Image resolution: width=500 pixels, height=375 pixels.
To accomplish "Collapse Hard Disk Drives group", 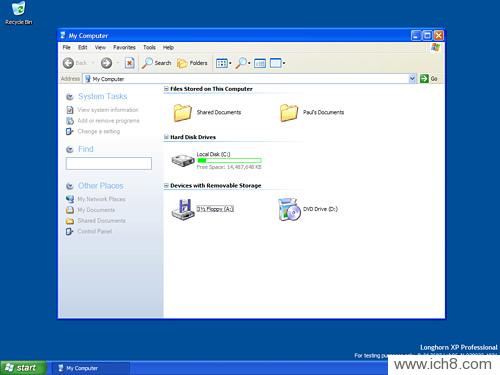I will click(x=166, y=137).
